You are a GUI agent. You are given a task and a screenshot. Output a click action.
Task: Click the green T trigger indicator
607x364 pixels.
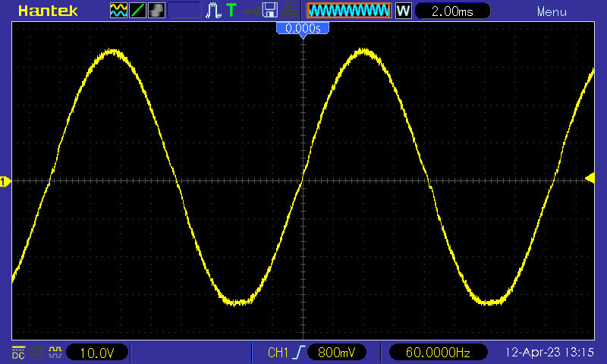(x=231, y=10)
